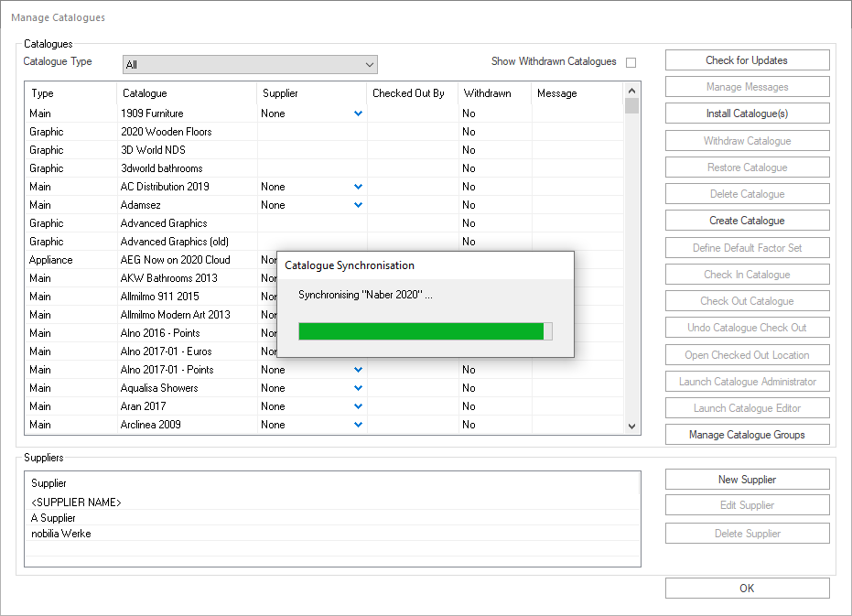Click the Edit Supplier button
Screen dimensions: 852x616
click(747, 505)
